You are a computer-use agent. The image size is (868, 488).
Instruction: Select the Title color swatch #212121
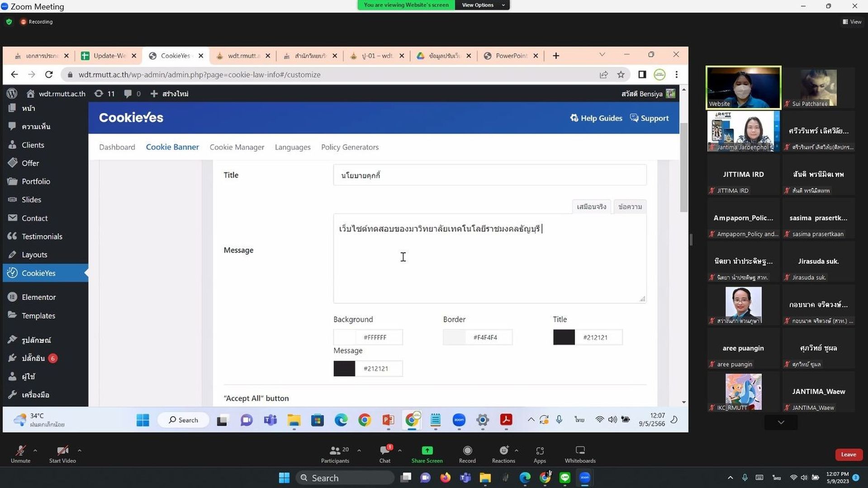(564, 337)
